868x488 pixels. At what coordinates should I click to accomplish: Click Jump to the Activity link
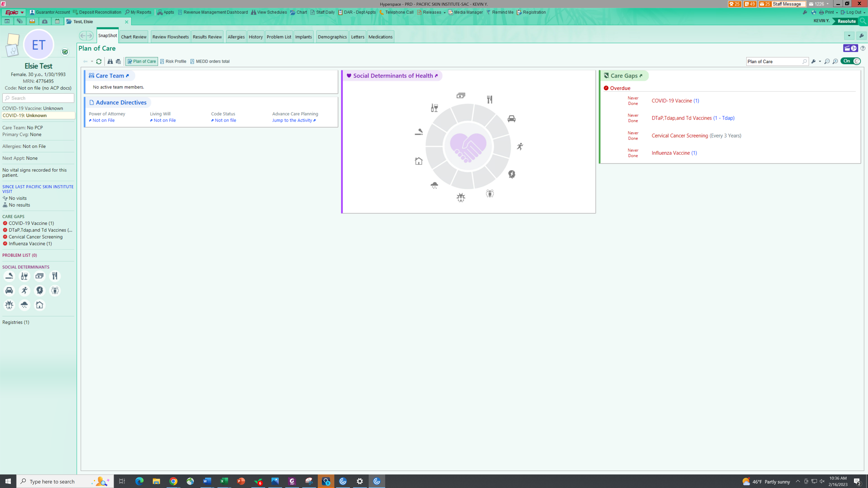click(x=292, y=120)
